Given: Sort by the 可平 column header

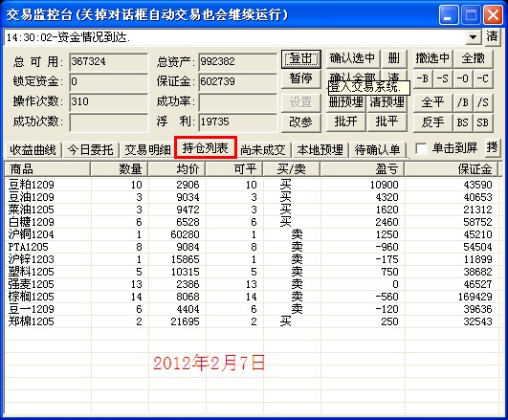Looking at the screenshot, I should 234,169.
